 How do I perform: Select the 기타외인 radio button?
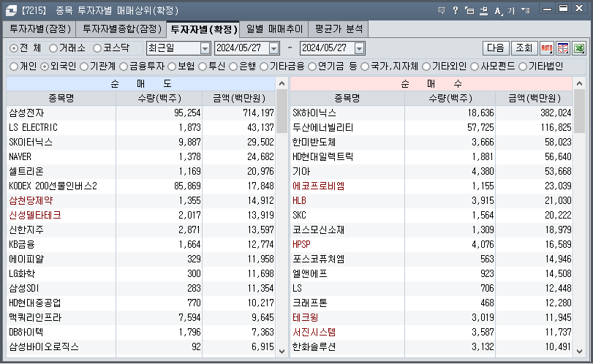426,67
